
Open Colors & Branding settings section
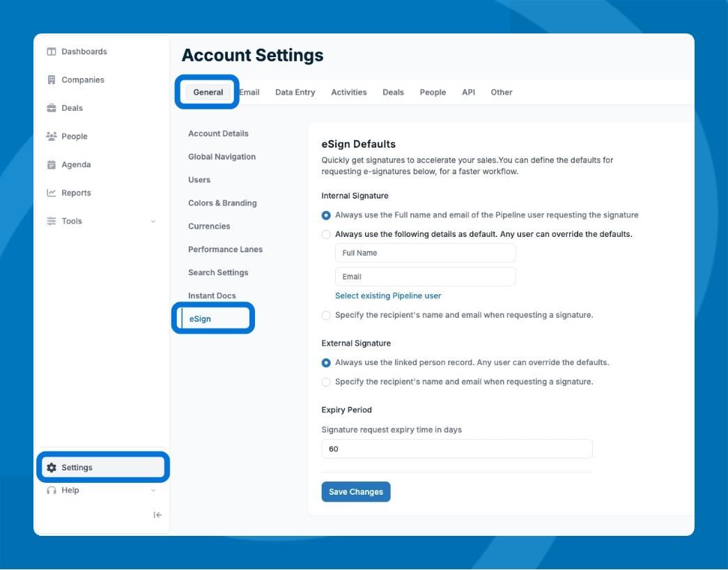tap(222, 203)
